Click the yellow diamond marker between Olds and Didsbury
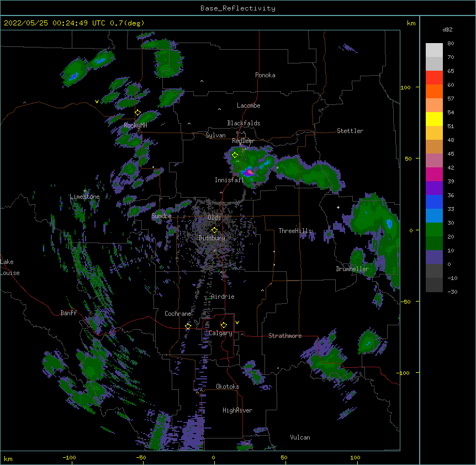The width and height of the screenshot is (476, 465). click(x=214, y=230)
